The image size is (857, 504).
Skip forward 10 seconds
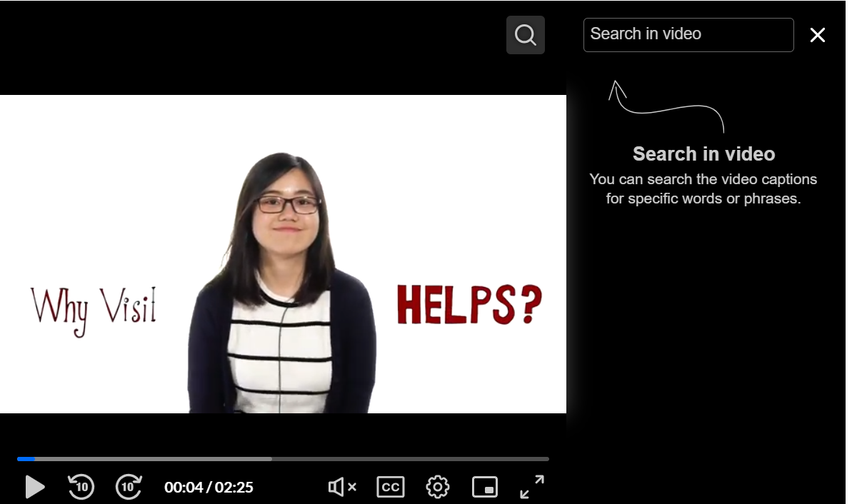pos(129,487)
